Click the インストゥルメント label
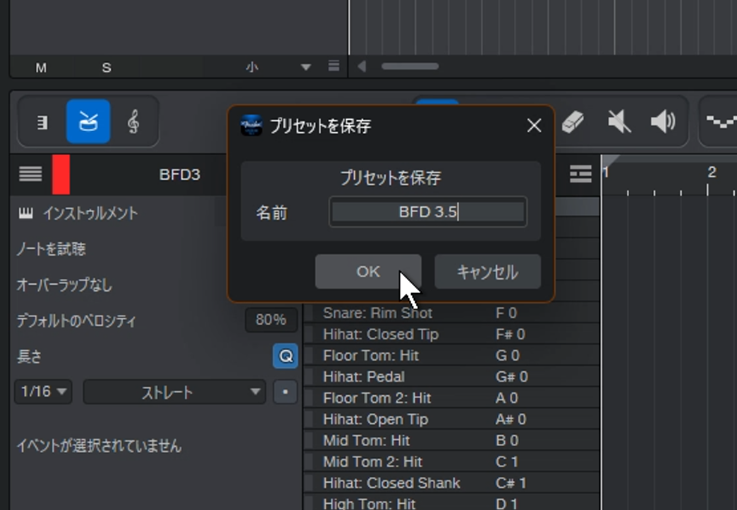Image resolution: width=737 pixels, height=510 pixels. [90, 213]
